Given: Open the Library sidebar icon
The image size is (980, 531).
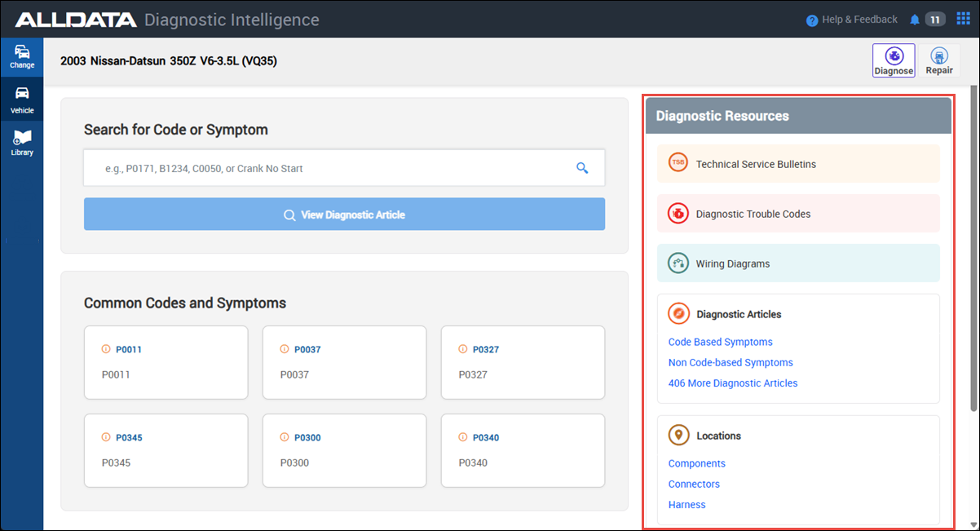Looking at the screenshot, I should [x=22, y=143].
